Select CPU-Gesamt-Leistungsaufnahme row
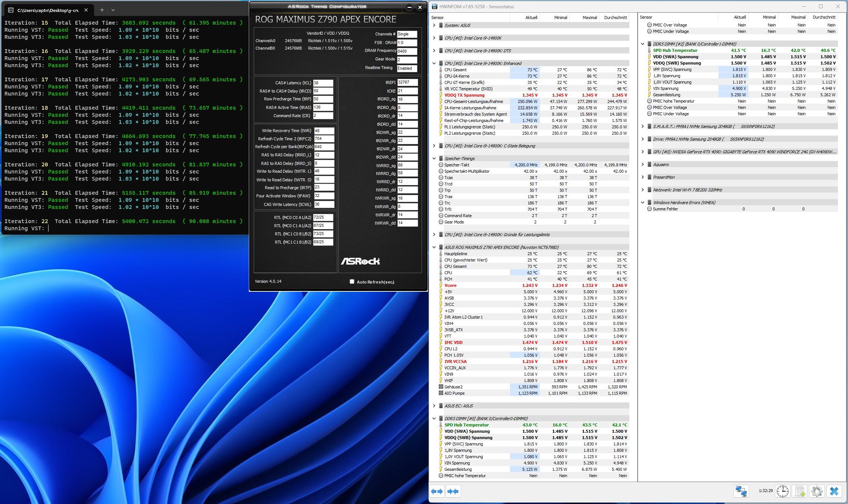This screenshot has height=504, width=848. point(533,101)
